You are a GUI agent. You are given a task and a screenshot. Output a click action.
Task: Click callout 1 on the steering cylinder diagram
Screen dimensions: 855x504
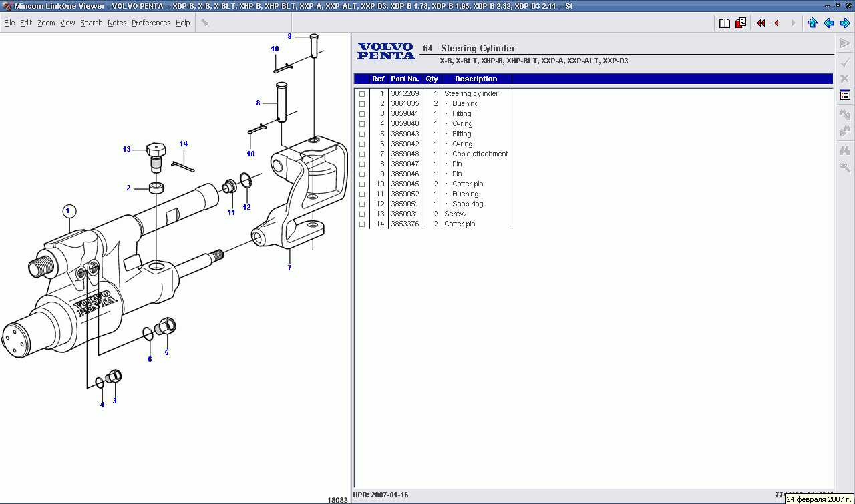tap(69, 211)
